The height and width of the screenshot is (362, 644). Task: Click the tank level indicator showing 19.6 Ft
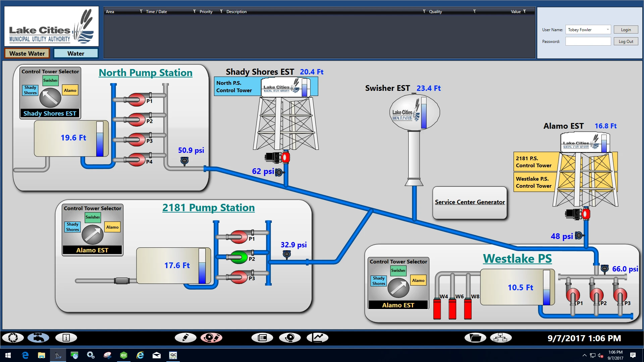click(x=73, y=138)
